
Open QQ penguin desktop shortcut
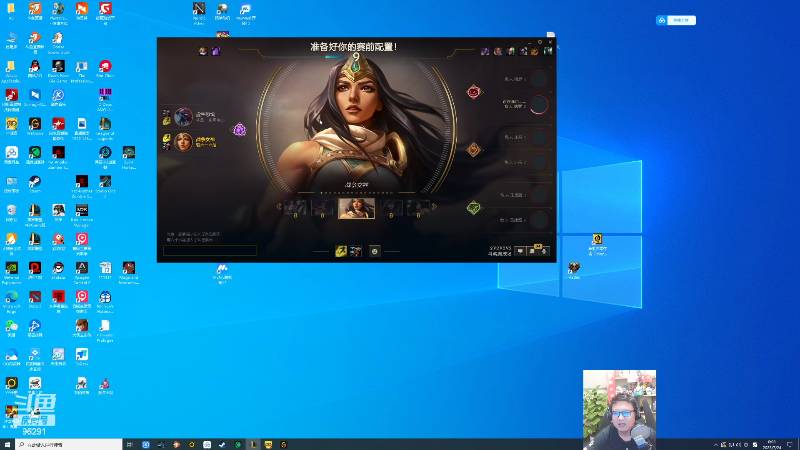point(35,69)
